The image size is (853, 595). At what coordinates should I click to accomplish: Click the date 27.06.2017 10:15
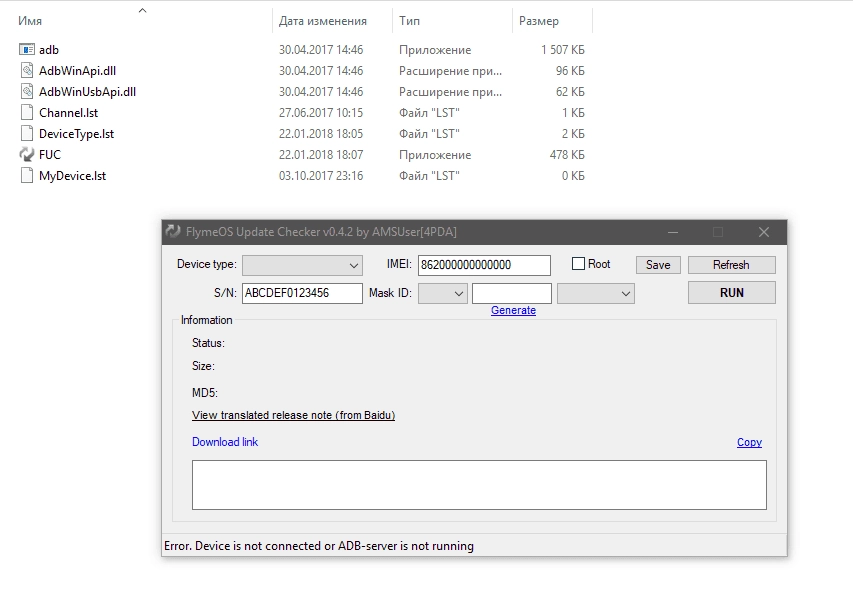(321, 113)
